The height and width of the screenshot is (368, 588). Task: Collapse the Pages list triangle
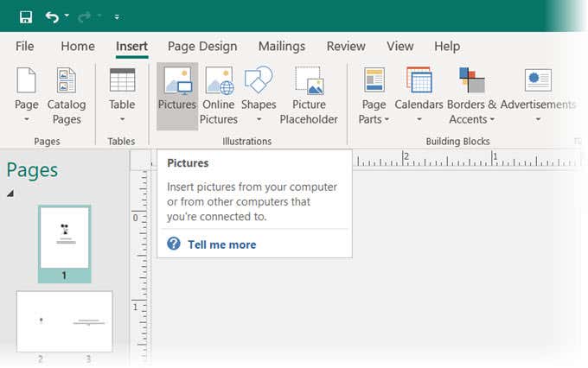(10, 194)
